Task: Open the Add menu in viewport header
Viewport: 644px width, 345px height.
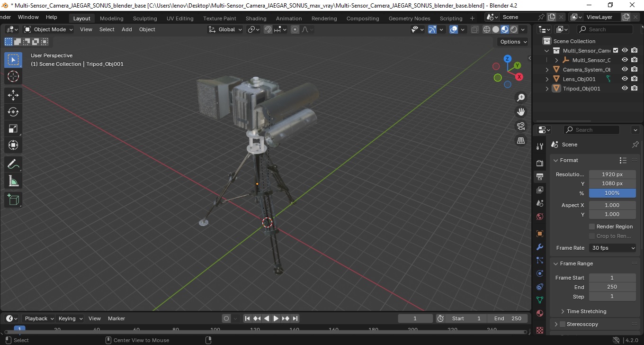Action: coord(126,29)
